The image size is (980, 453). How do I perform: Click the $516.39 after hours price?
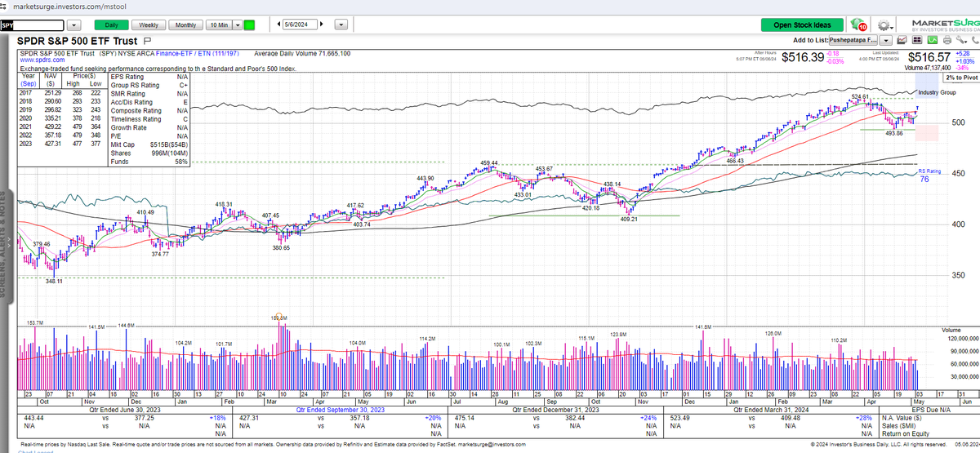[804, 57]
